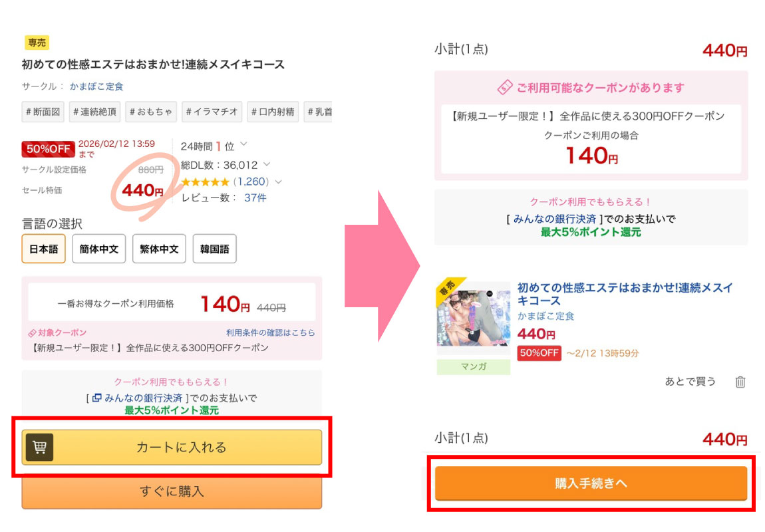
Task: Click the shopping cart icon
Action: [x=39, y=447]
